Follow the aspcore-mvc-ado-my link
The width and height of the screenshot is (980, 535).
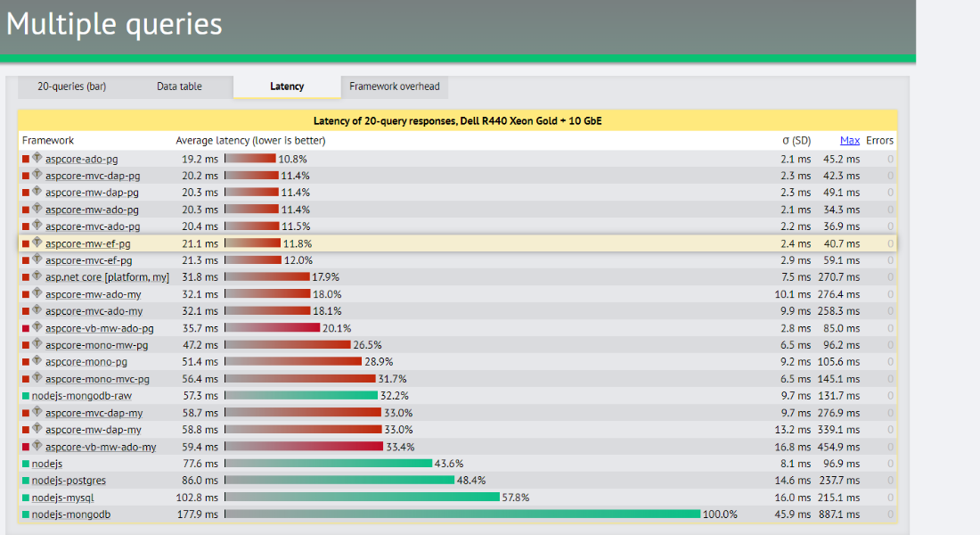[94, 311]
